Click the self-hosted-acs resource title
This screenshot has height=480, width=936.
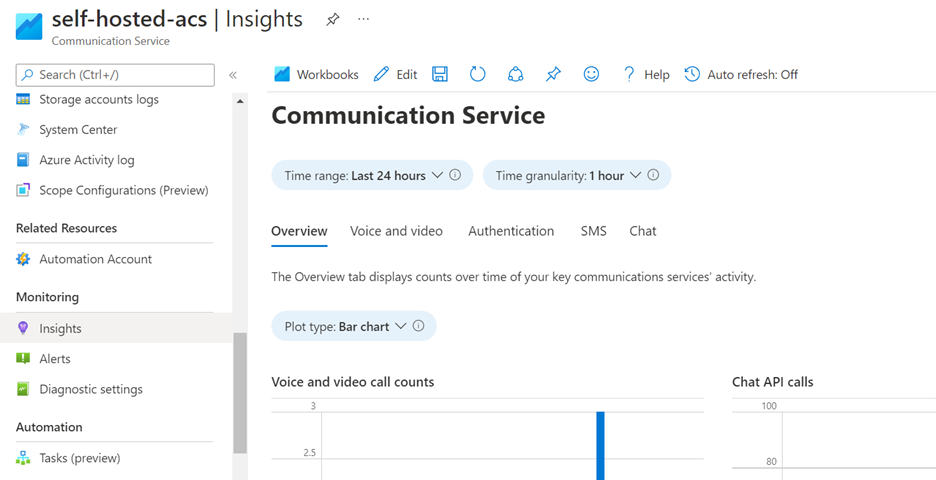tap(130, 19)
